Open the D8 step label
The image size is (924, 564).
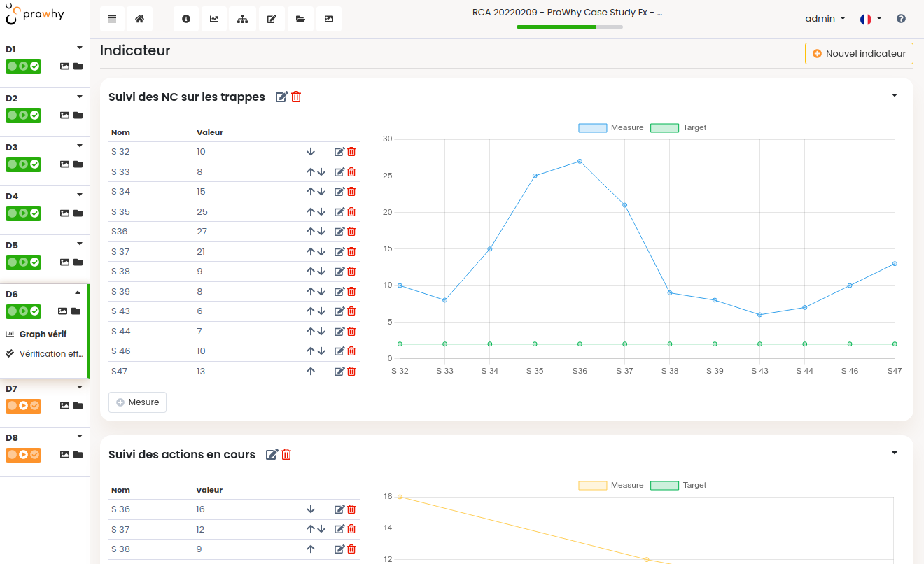[12, 438]
